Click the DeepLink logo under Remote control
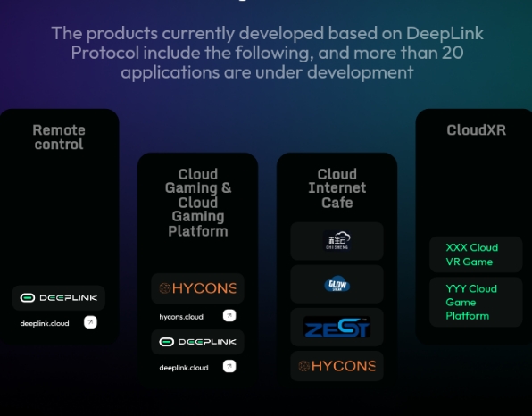 click(59, 298)
